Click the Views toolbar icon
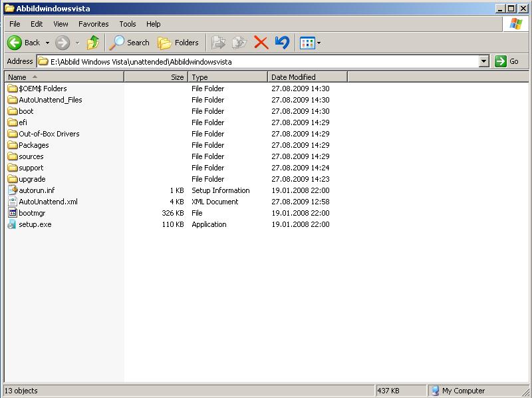 pos(307,43)
